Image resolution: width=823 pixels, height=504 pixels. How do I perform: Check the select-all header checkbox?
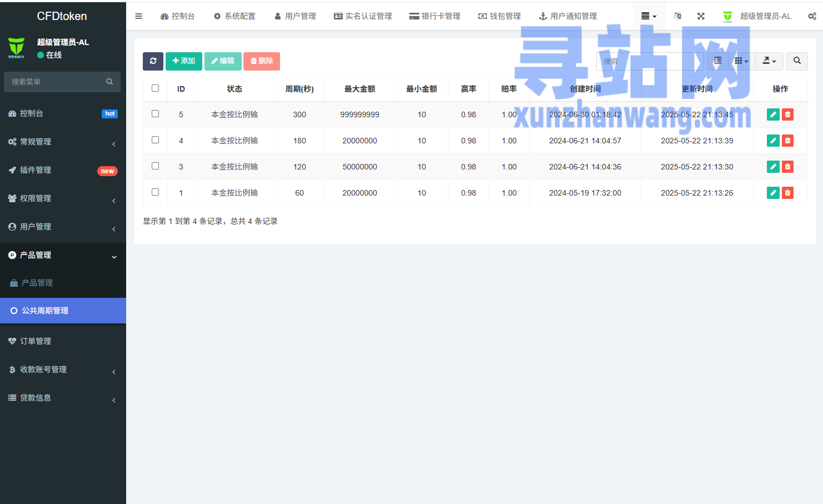coord(155,88)
